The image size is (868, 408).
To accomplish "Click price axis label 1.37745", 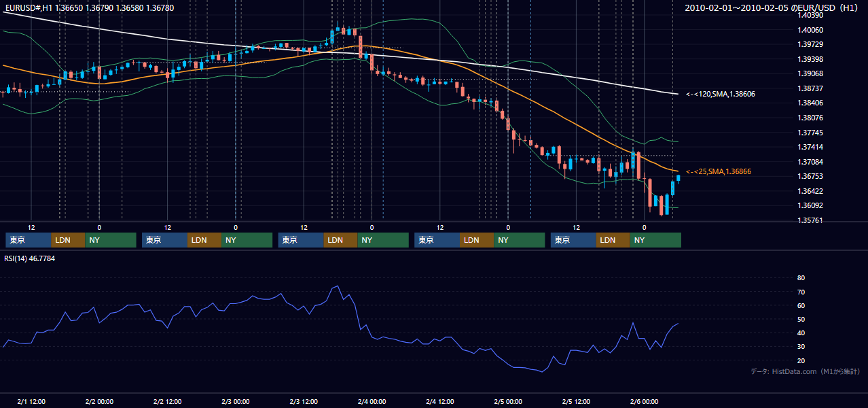I will 810,133.
